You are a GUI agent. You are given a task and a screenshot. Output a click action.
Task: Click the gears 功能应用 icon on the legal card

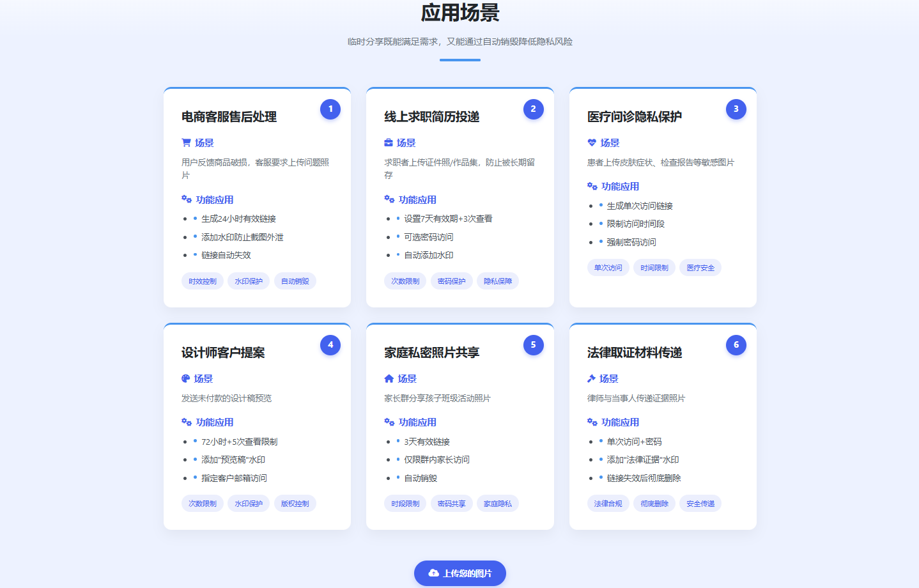point(592,422)
